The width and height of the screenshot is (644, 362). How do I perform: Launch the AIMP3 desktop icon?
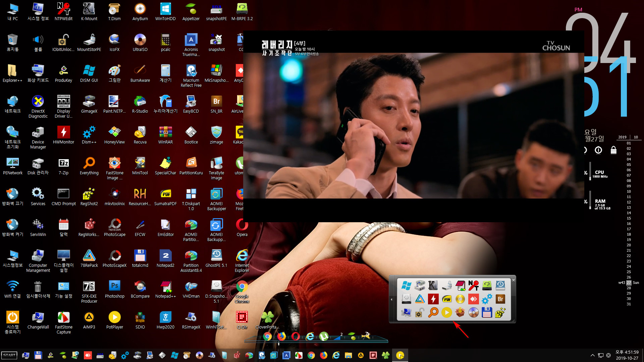pos(89,320)
